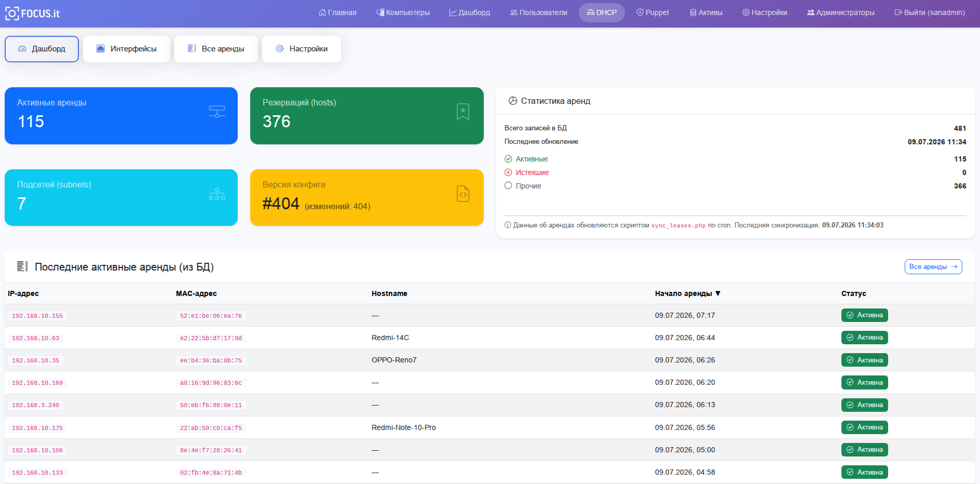Screen dimensions: 980x484
Task: Click the speedometer icon on Дашборд tab
Action: click(x=22, y=49)
